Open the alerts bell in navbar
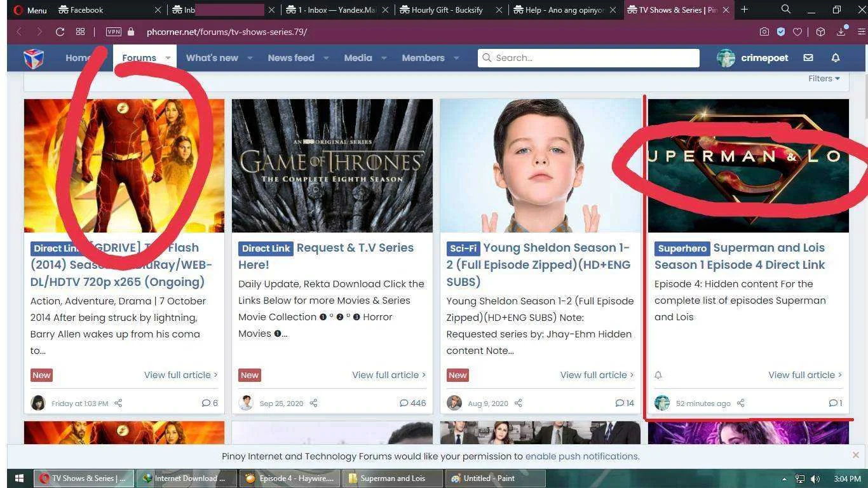 coord(836,58)
